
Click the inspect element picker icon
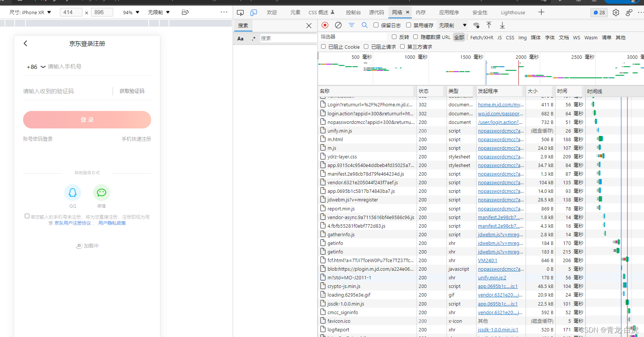point(241,12)
